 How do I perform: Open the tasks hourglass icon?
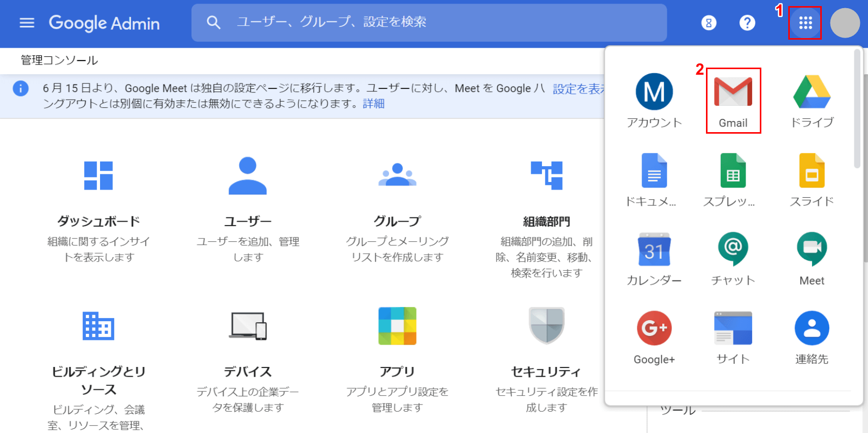tap(709, 23)
